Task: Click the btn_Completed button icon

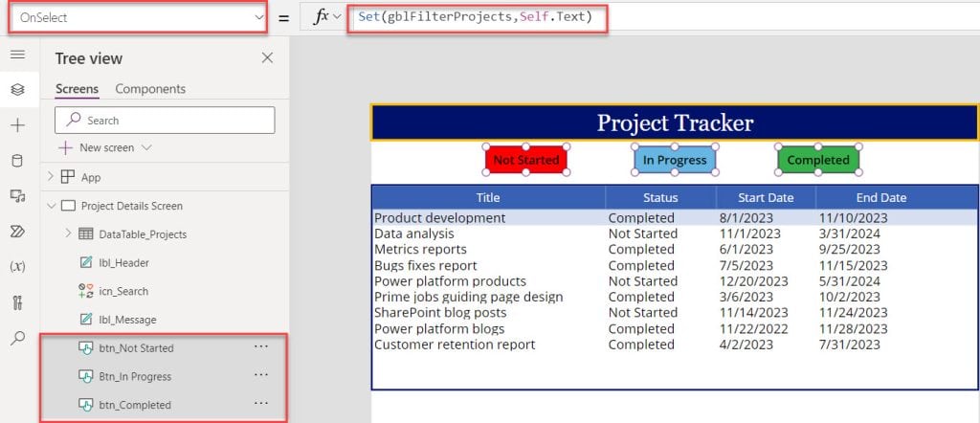Action: pyautogui.click(x=85, y=405)
